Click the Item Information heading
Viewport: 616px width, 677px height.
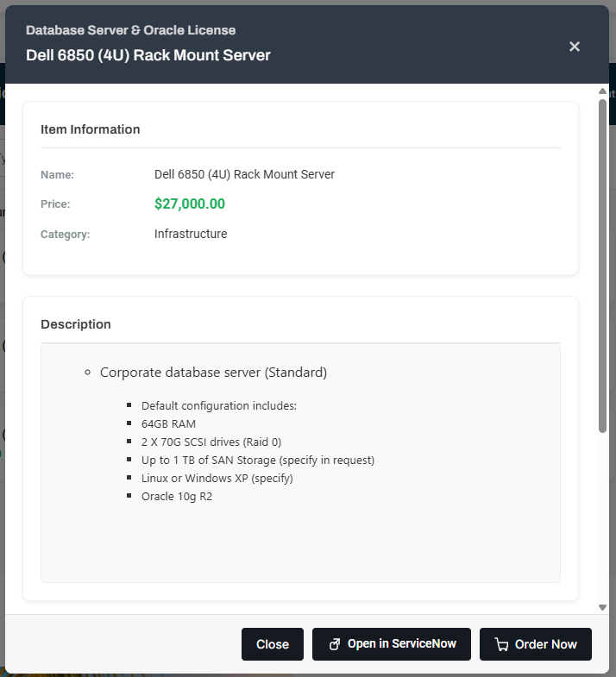[x=91, y=129]
